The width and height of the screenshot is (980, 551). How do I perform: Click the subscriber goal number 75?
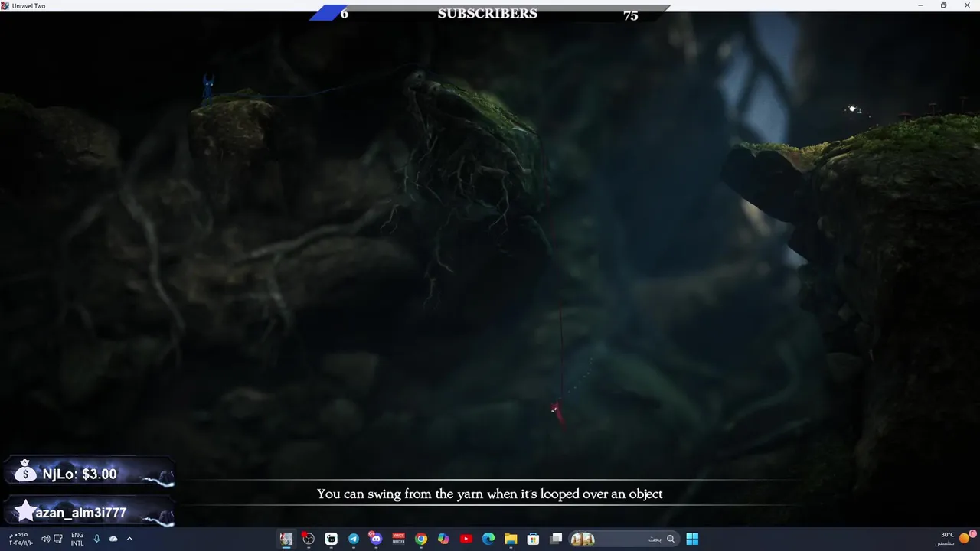[x=630, y=15]
